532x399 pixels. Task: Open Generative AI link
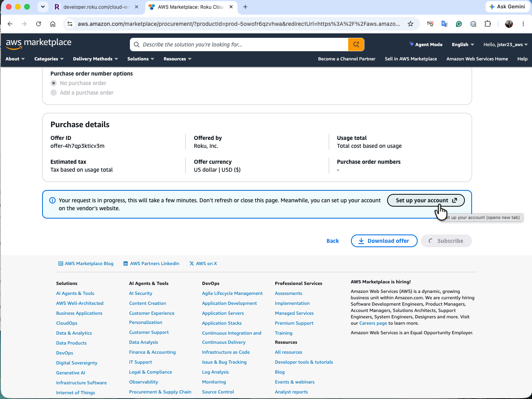(x=71, y=373)
